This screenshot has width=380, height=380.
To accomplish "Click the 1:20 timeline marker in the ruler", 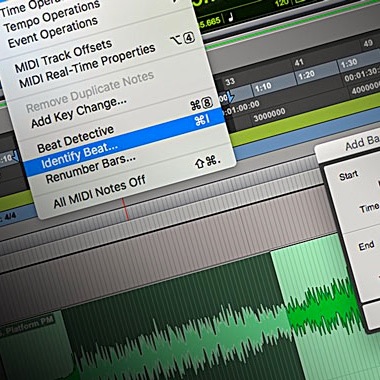I will coord(306,75).
